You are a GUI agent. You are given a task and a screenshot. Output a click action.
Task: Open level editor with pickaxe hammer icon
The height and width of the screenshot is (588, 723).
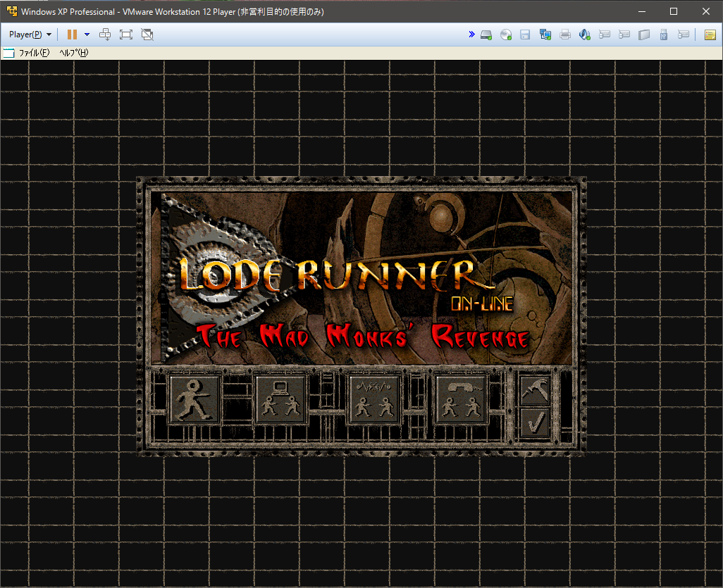point(535,390)
